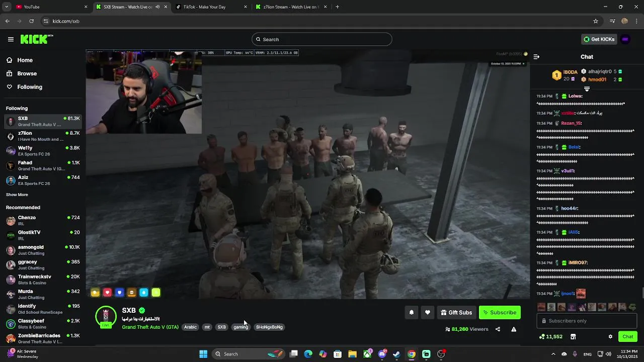The height and width of the screenshot is (362, 644).
Task: Open OBS Studio from taskbar
Action: tap(441, 354)
